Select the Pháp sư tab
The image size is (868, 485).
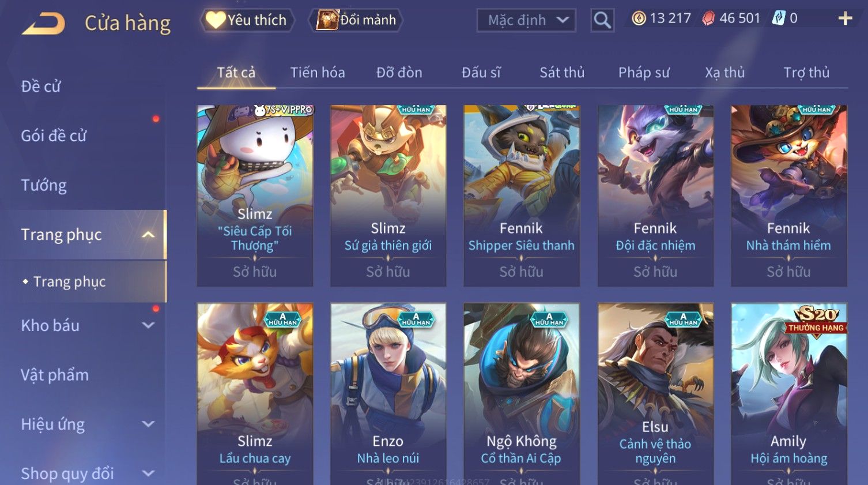644,73
